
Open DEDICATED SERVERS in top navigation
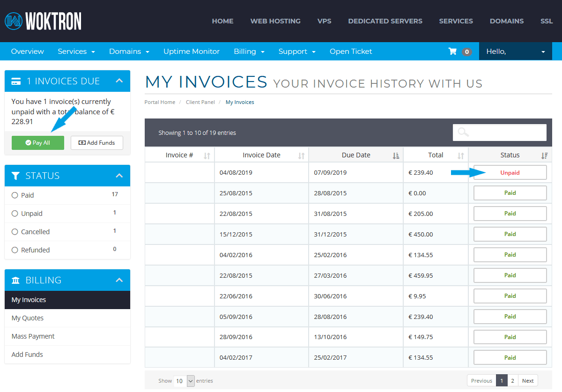(x=385, y=21)
